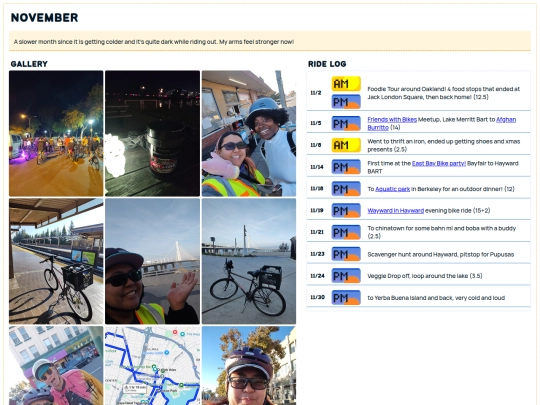
Task: Click the Yerba Buena Island entry text
Action: click(436, 298)
